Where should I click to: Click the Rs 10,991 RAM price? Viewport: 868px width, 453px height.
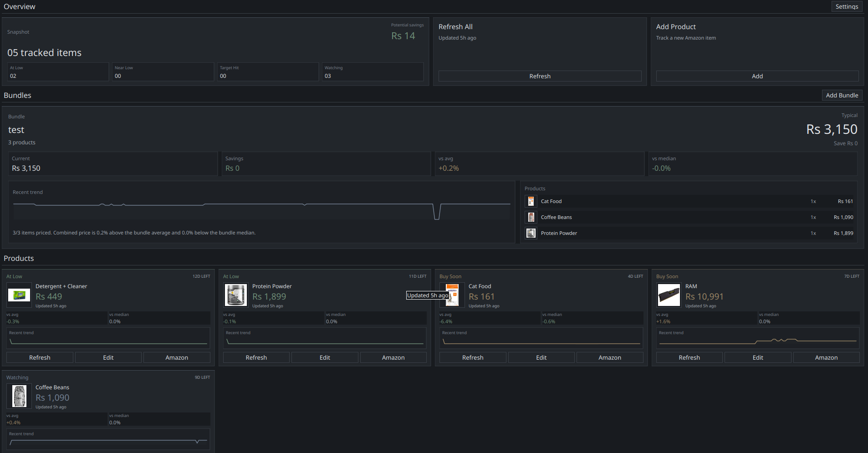704,296
